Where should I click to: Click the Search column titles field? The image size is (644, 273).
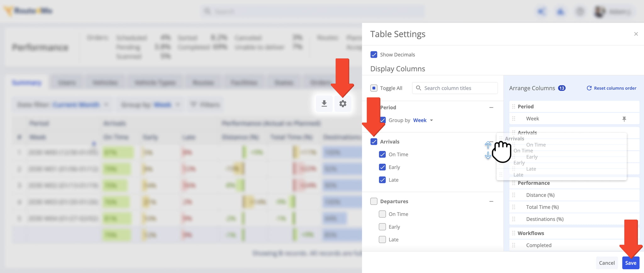pyautogui.click(x=455, y=88)
